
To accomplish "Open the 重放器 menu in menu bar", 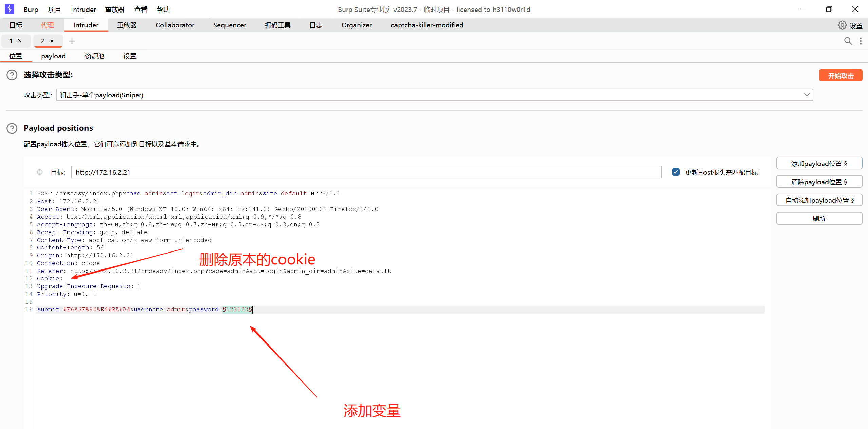I will [x=115, y=10].
